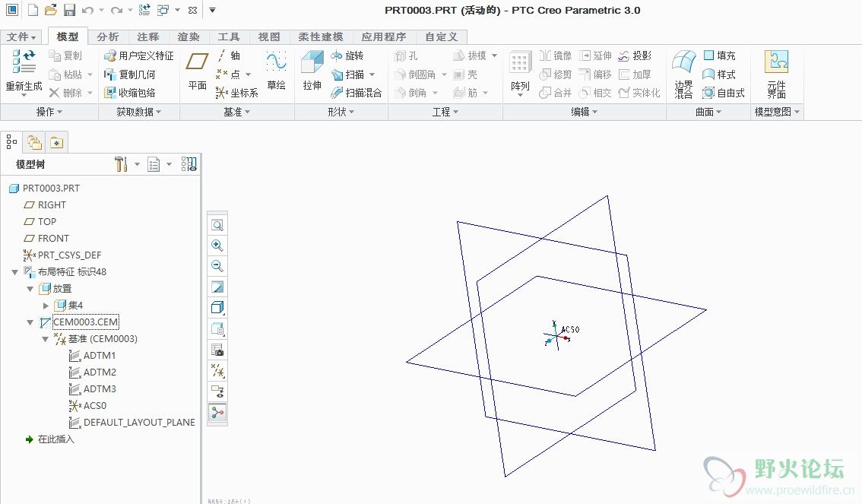Screen dimensions: 862x504
Task: Close the window via quick access X icon
Action: click(x=192, y=10)
